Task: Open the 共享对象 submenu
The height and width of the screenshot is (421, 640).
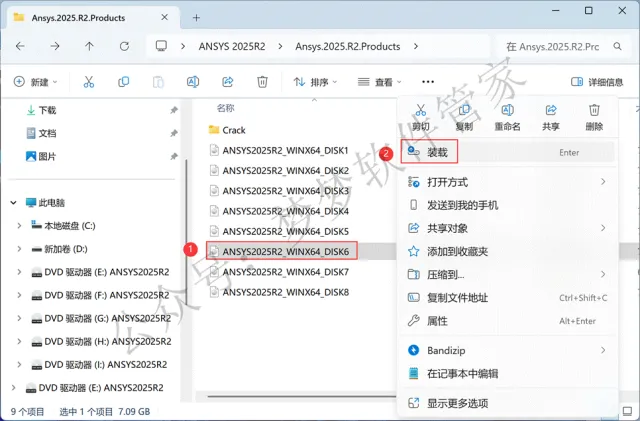Action: point(507,228)
